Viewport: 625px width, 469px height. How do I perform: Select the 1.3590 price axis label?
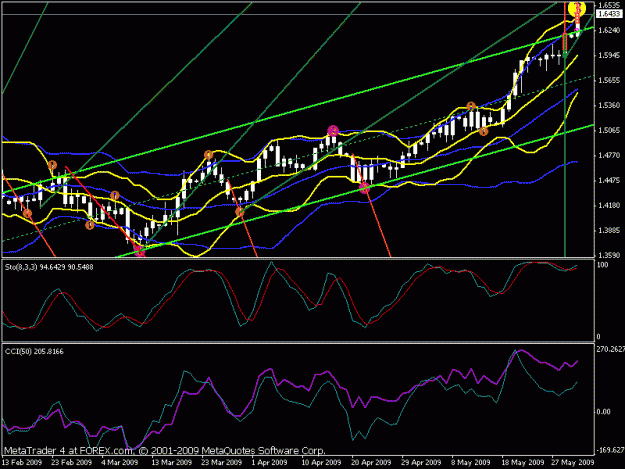click(610, 255)
